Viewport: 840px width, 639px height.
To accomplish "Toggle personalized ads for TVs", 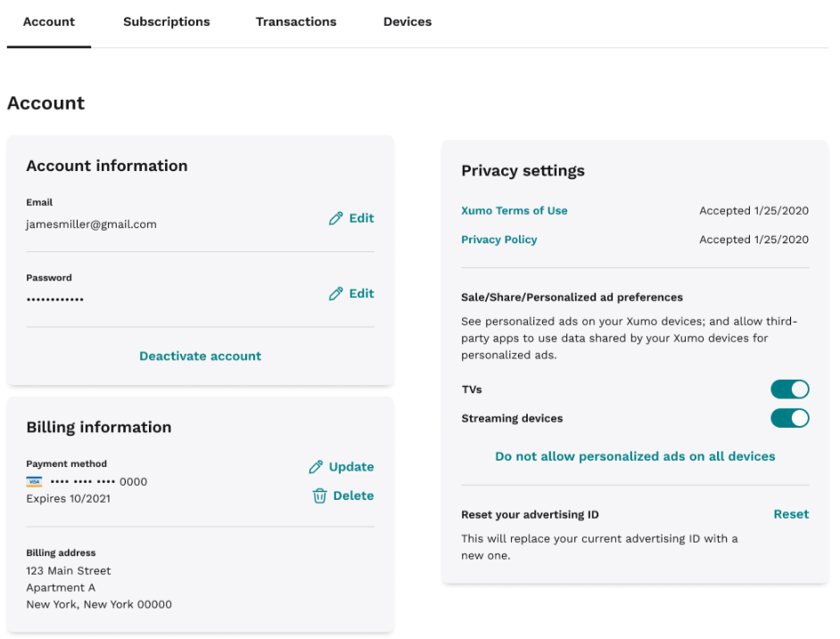I will [x=790, y=389].
